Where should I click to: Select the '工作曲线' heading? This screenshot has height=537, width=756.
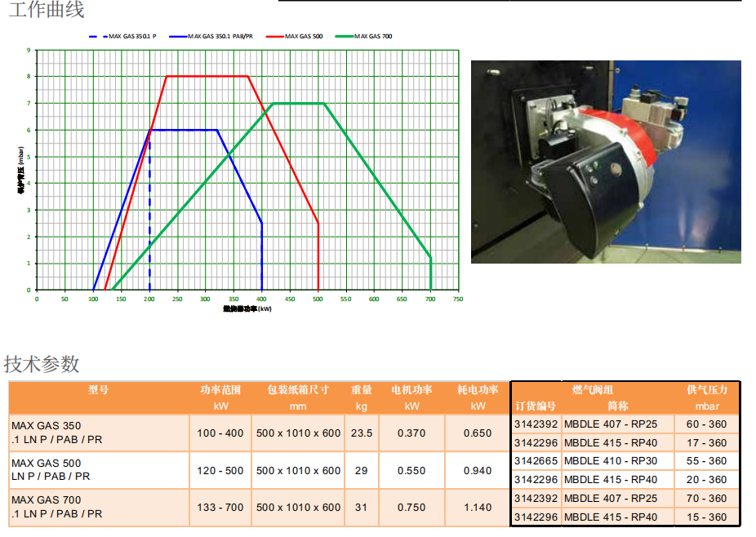coord(47,9)
